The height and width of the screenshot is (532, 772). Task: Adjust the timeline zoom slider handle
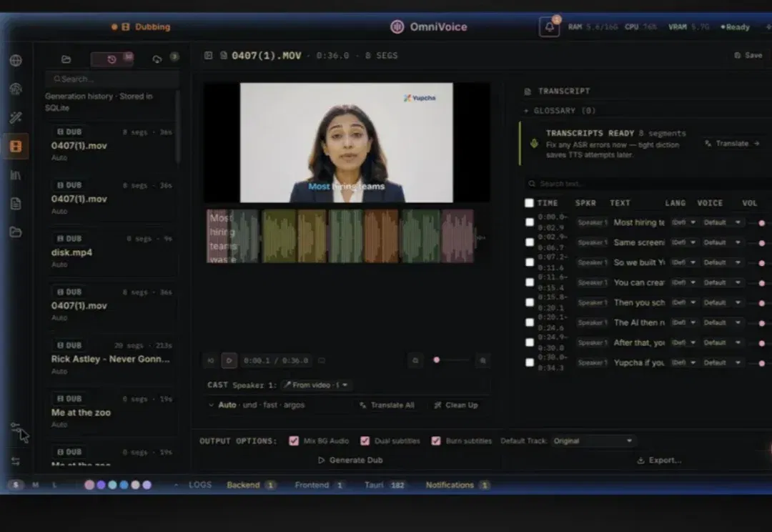click(436, 360)
